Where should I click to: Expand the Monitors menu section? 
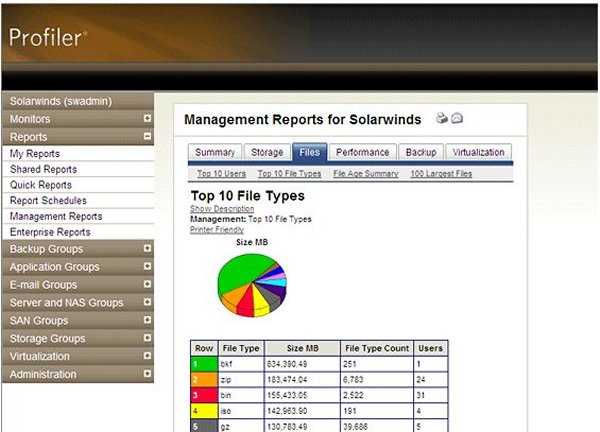click(147, 119)
